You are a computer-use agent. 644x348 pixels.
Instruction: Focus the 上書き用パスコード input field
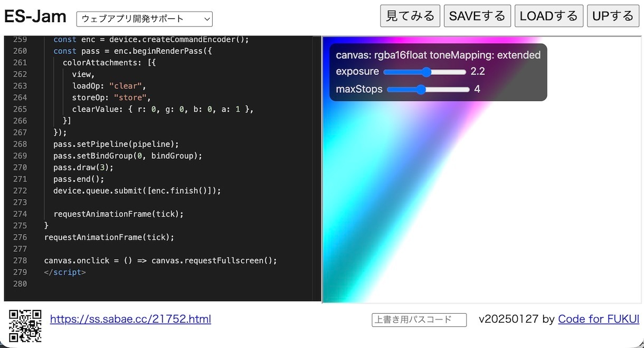point(419,319)
